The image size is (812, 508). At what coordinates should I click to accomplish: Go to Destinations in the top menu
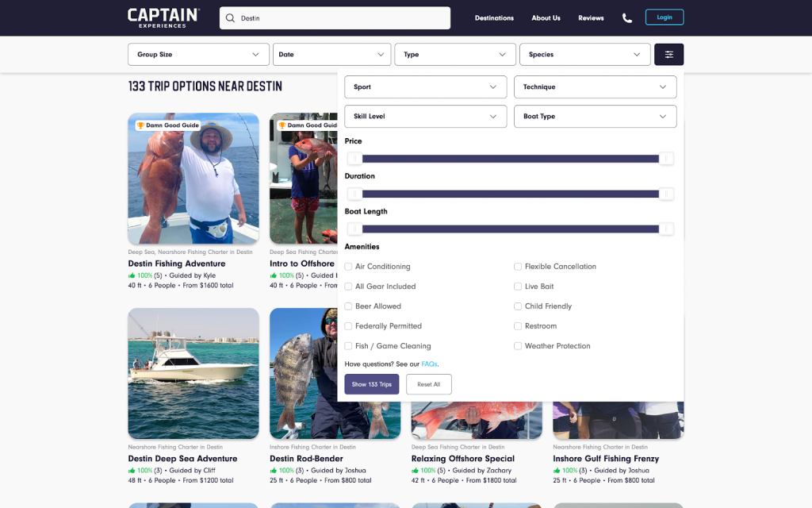coord(494,18)
